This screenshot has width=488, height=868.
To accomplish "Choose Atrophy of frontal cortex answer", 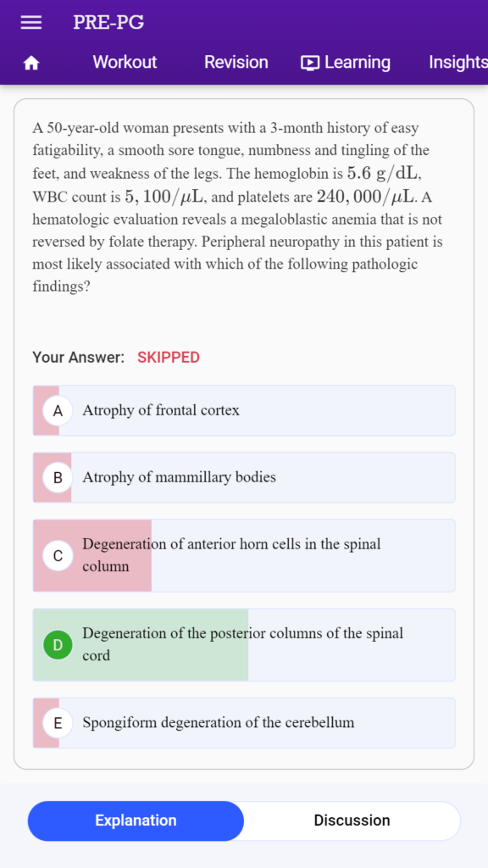I will 244,411.
